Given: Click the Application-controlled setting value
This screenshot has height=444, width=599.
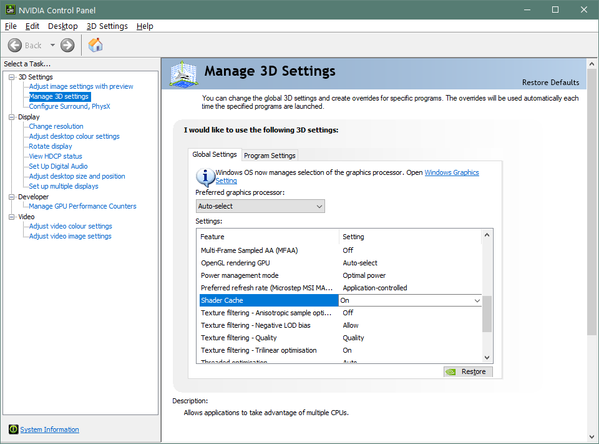Looking at the screenshot, I should click(x=375, y=288).
